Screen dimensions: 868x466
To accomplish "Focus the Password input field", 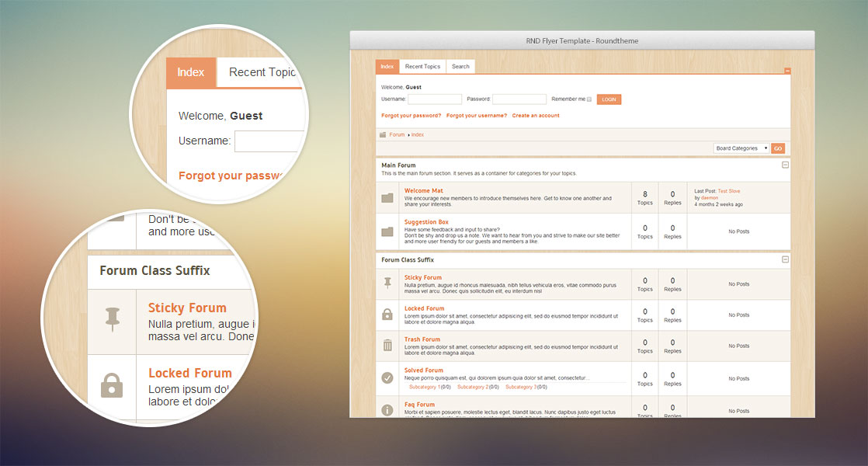I will click(519, 99).
